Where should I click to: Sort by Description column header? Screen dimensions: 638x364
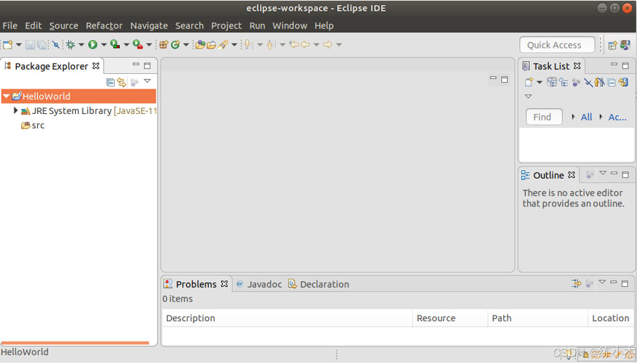tap(287, 318)
